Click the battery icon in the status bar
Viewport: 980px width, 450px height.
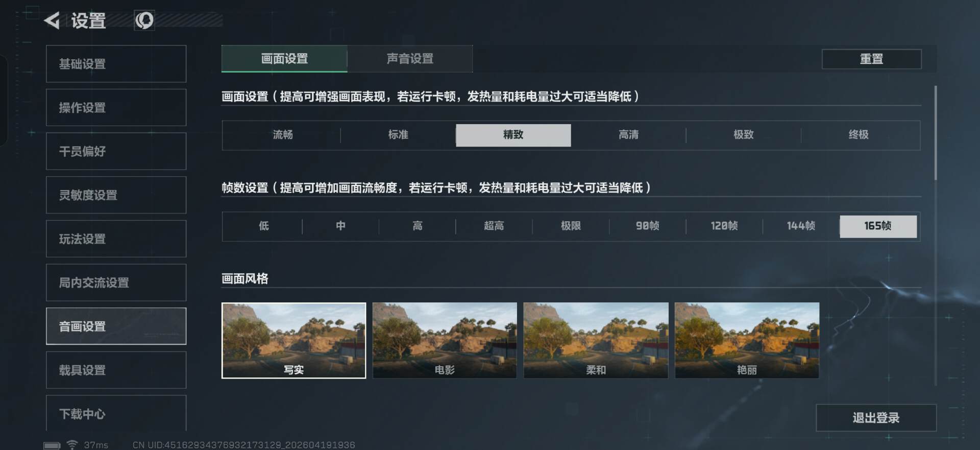tap(52, 445)
